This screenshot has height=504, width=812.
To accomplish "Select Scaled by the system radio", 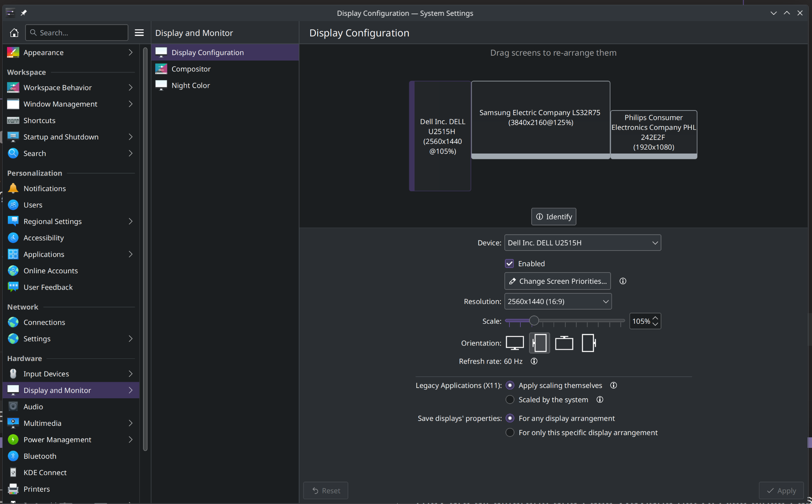I will [x=510, y=400].
